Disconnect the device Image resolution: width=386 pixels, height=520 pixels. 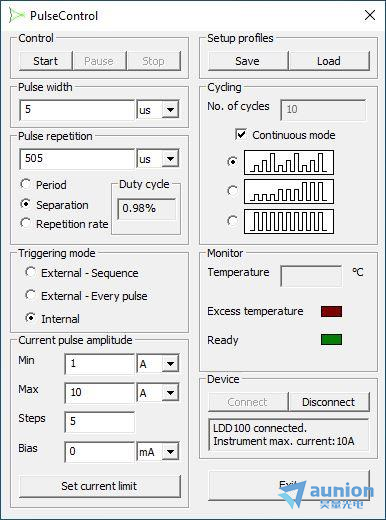coord(329,402)
